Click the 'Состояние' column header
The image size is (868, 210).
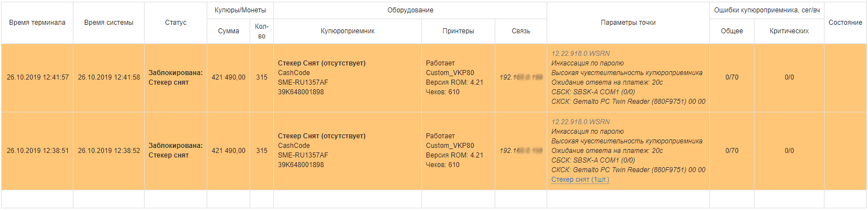[x=845, y=23]
